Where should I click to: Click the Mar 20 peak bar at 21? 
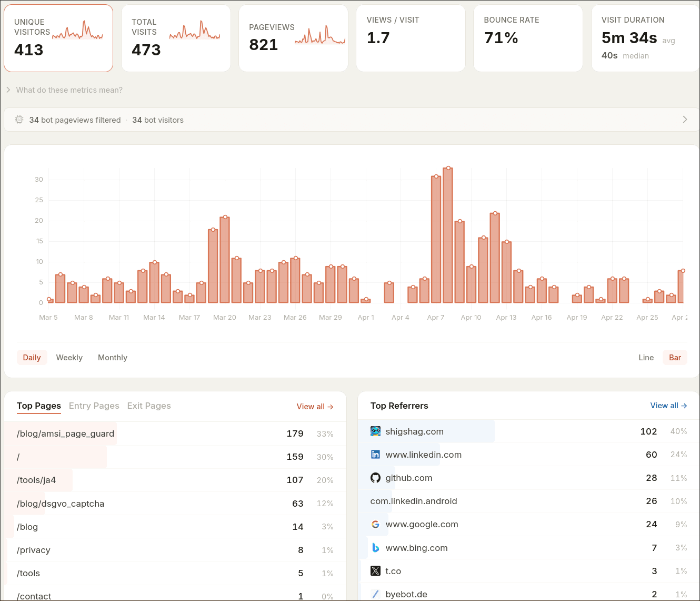pyautogui.click(x=225, y=260)
